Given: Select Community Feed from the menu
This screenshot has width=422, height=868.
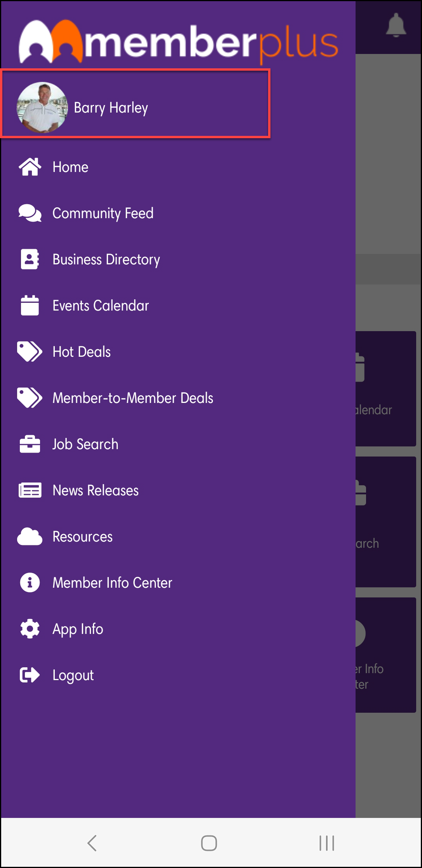Looking at the screenshot, I should pos(103,213).
